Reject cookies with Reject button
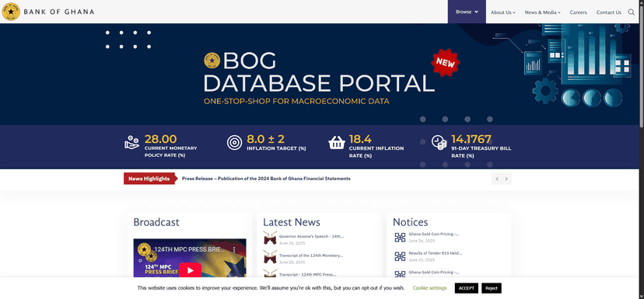 pos(492,288)
